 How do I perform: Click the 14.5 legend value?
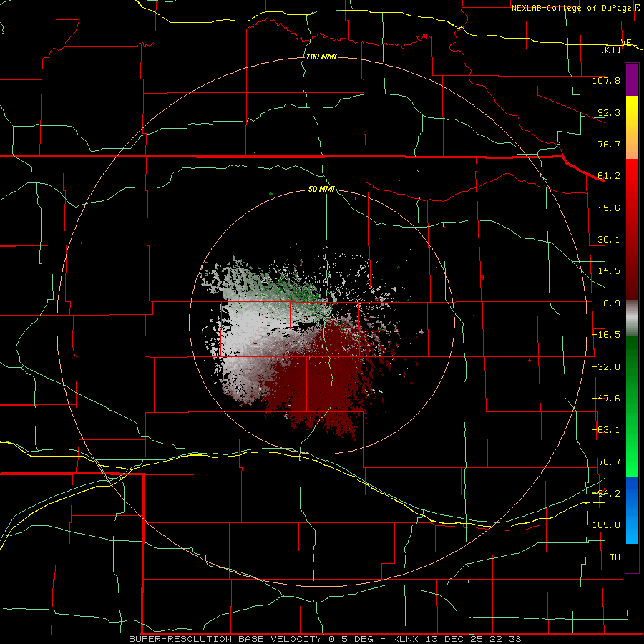[x=609, y=271]
